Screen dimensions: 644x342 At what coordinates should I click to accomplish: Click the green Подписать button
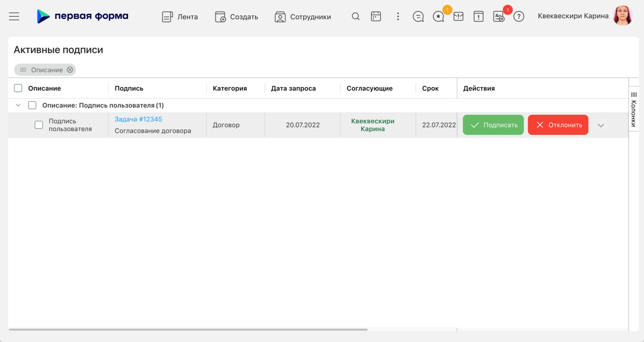[x=493, y=125]
